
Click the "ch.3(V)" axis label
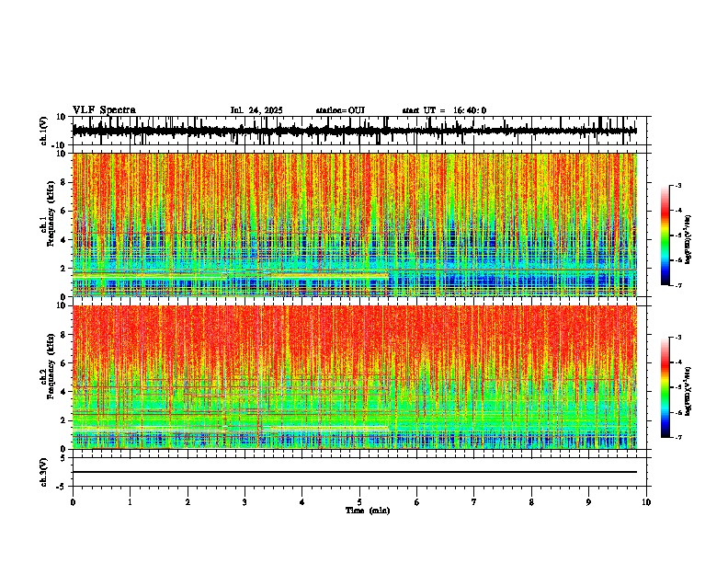[44, 472]
